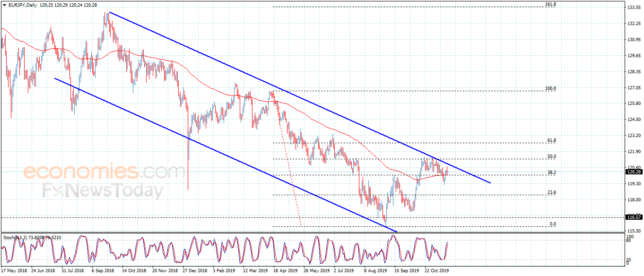The width and height of the screenshot is (644, 276).
Task: Click the 38.2 Fibonacci retracement label
Action: (x=551, y=172)
